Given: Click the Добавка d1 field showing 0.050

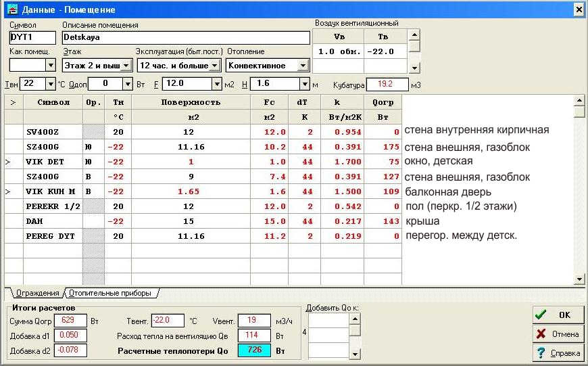Looking at the screenshot, I should [x=70, y=336].
